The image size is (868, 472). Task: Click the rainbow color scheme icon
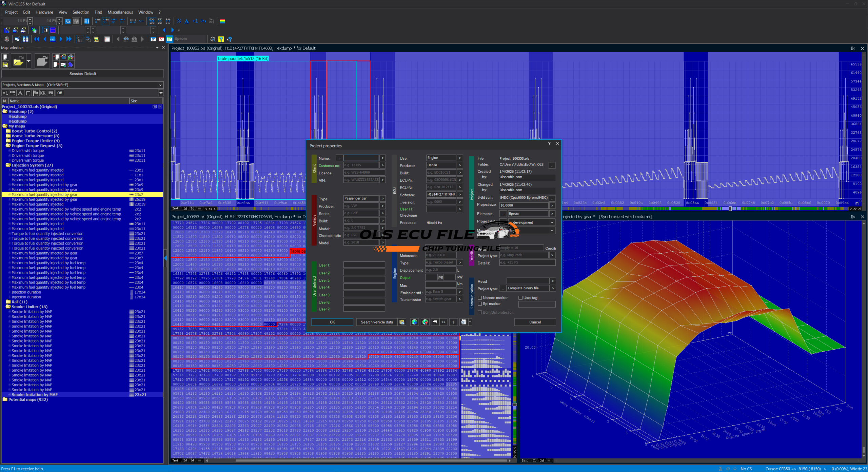pyautogui.click(x=222, y=21)
